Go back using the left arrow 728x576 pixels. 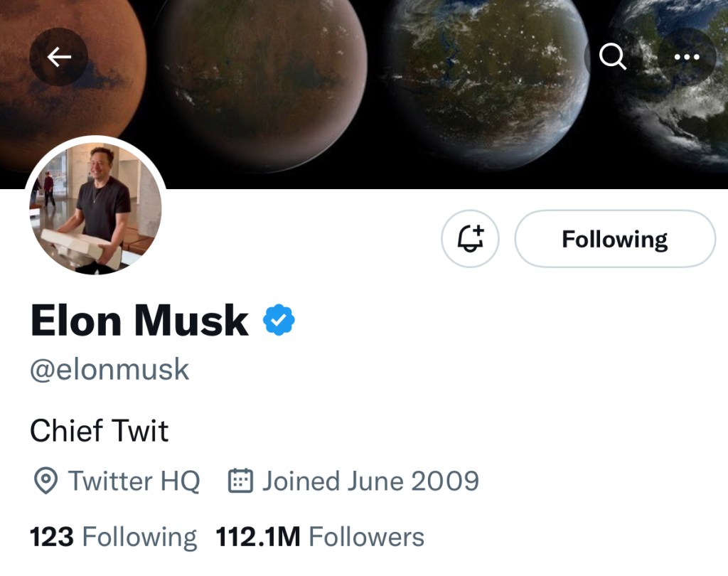pyautogui.click(x=59, y=57)
